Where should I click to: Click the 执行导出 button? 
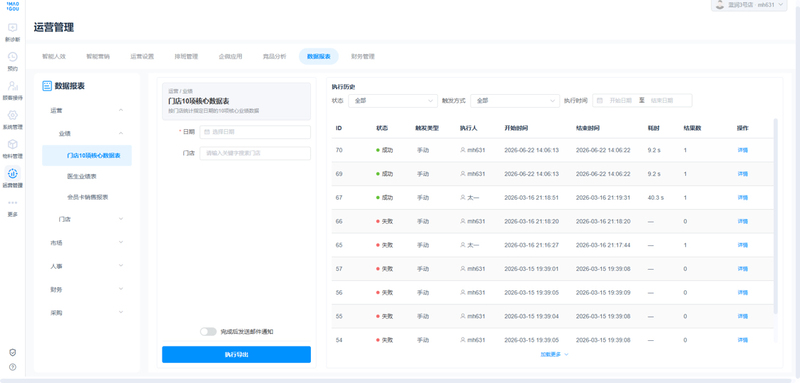point(236,354)
